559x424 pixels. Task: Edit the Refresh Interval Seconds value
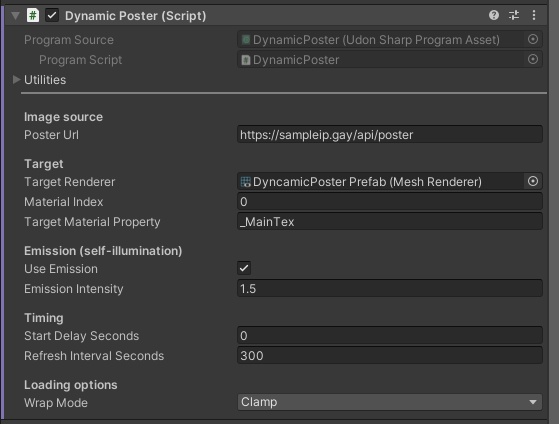[x=390, y=355]
